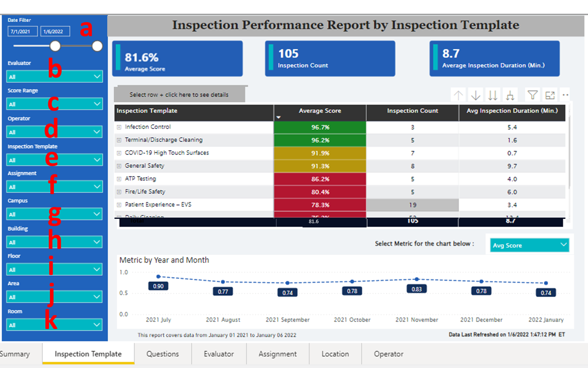
Task: Click 'Select row + click here to see details'
Action: click(x=179, y=94)
